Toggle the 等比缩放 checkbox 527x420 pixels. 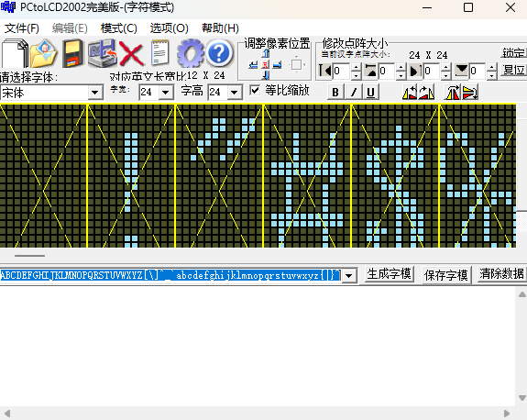point(255,90)
